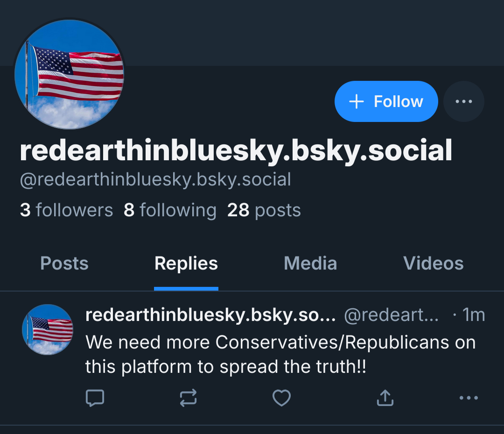504x434 pixels.
Task: Like the post with the heart icon
Action: pos(281,398)
